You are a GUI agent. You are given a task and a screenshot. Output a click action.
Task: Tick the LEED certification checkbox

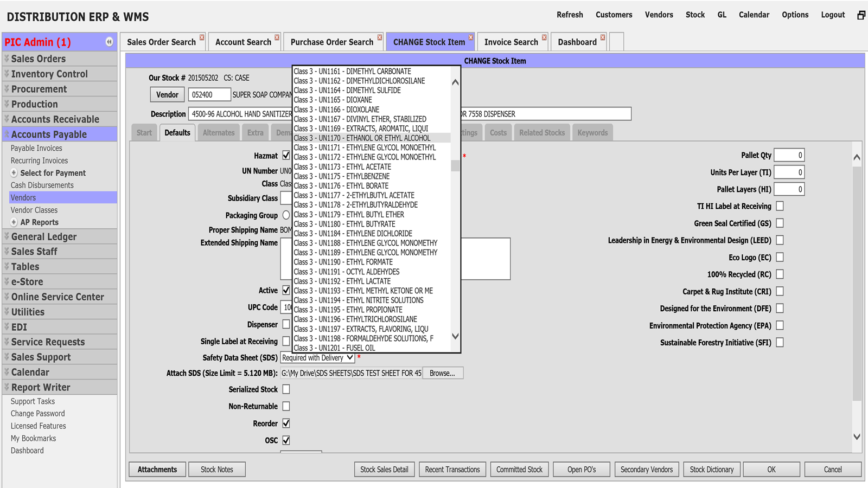click(x=780, y=240)
